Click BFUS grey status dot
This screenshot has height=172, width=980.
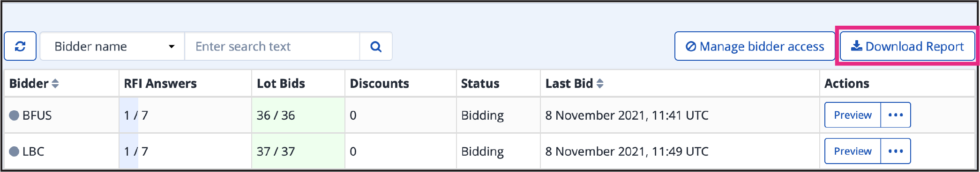point(14,115)
